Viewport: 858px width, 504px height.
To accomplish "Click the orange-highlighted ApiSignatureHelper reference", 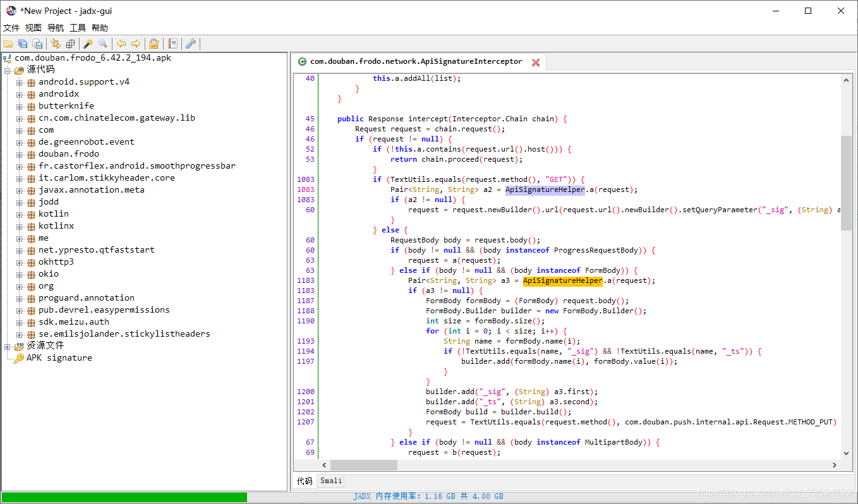I will pos(562,280).
